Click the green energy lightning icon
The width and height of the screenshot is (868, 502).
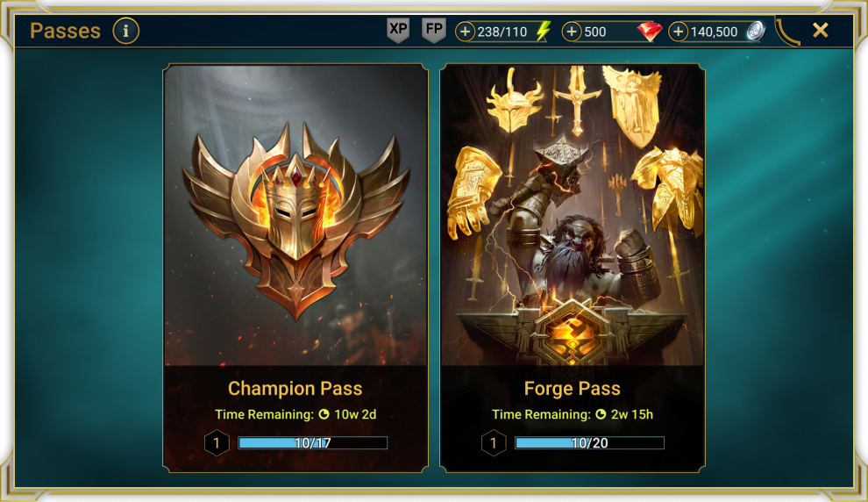pos(543,31)
